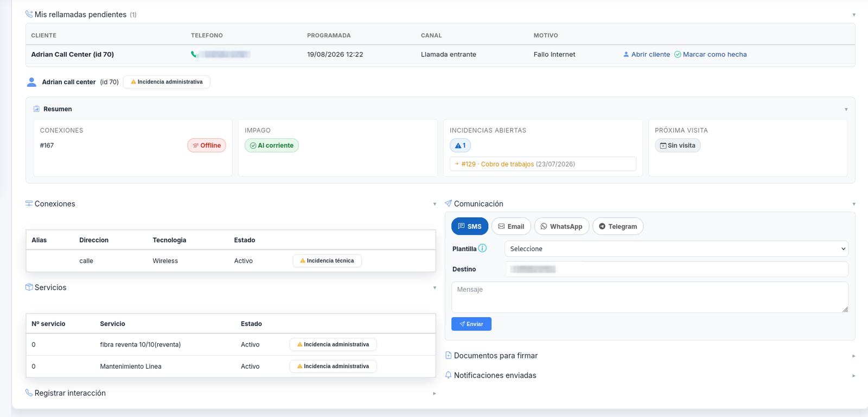Click the Registrar interacción phone icon
868x417 pixels.
29,393
